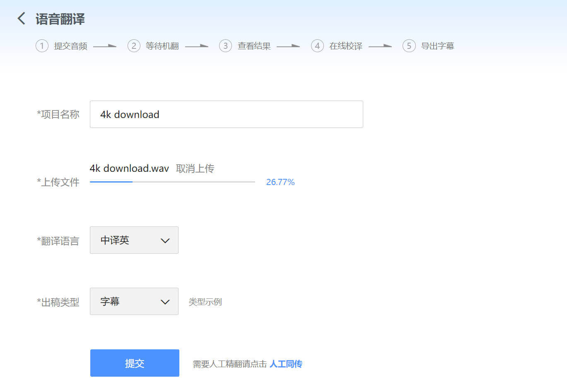Click the back arrow next to 语音翻译

coord(21,18)
